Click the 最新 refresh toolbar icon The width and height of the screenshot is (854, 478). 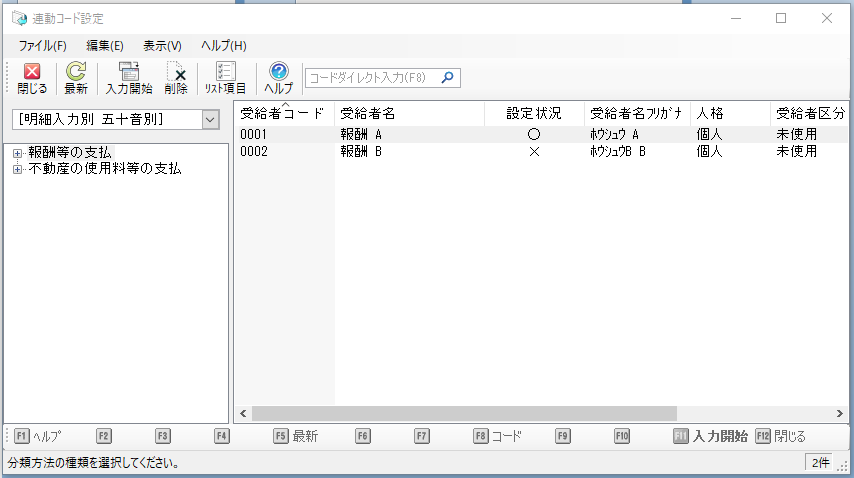(x=76, y=73)
